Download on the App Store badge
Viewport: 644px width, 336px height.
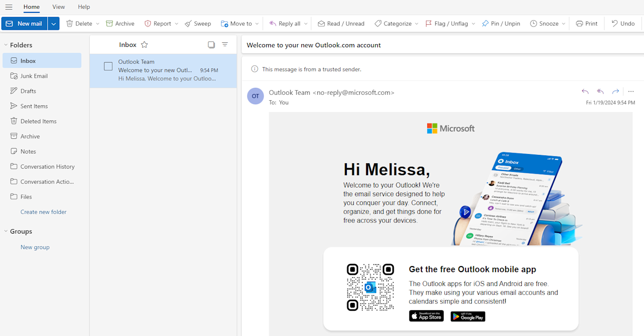426,316
